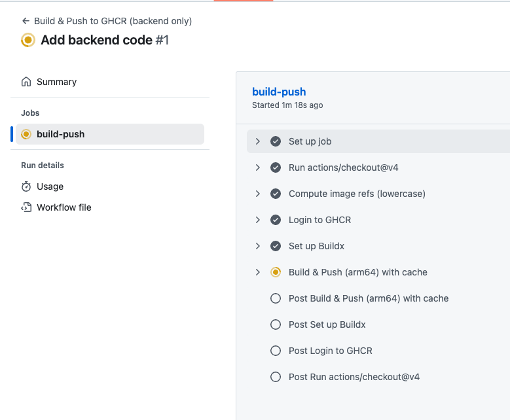Click the Workflow file icon
This screenshot has height=420, width=510.
coord(26,207)
